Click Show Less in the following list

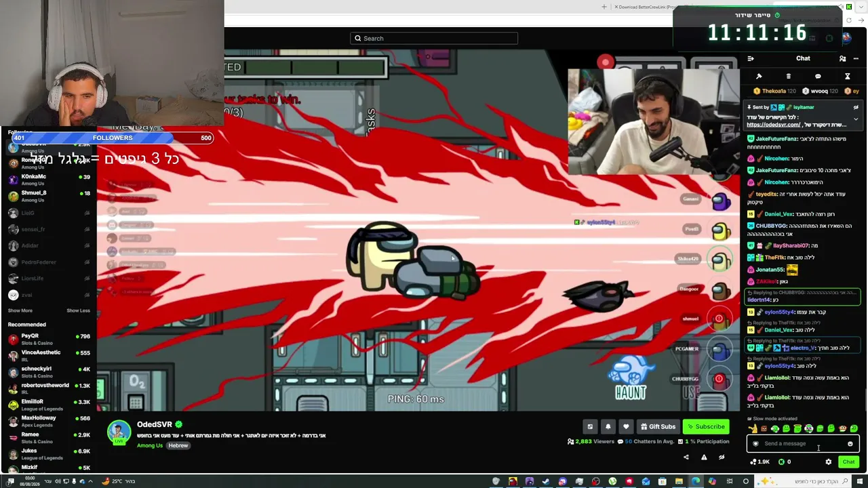point(78,310)
